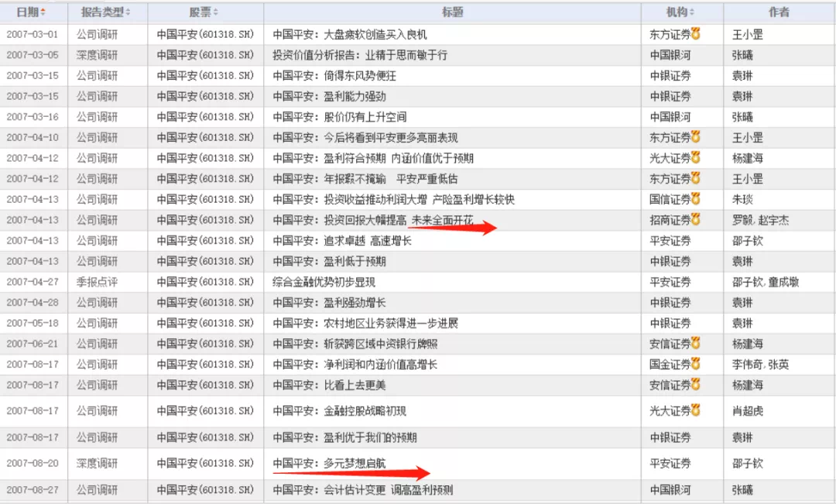Screen dimensions: 836x504
Task: Open report 投资价值分析报告：业精于思而敏于行
Action: point(360,55)
